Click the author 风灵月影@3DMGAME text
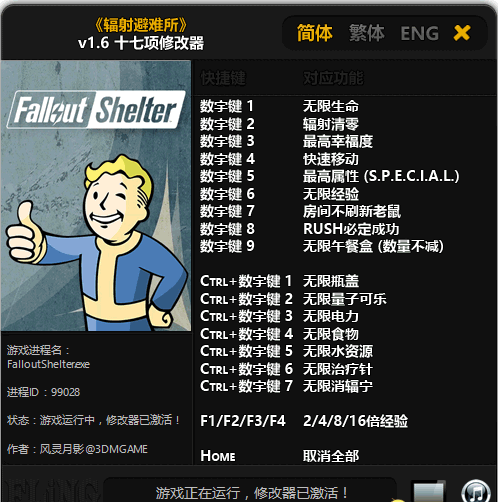Image resolution: width=498 pixels, height=502 pixels. (x=94, y=449)
